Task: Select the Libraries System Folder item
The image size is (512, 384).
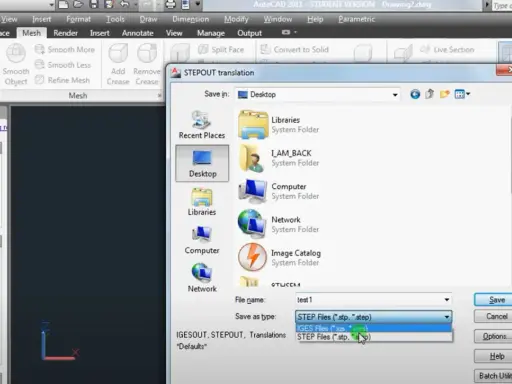Action: (278, 125)
